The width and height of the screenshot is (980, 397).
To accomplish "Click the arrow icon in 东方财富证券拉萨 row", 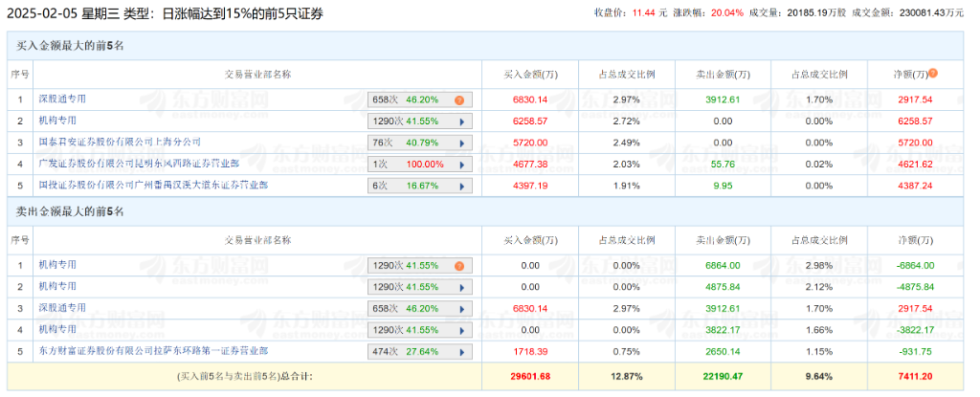I will [460, 351].
